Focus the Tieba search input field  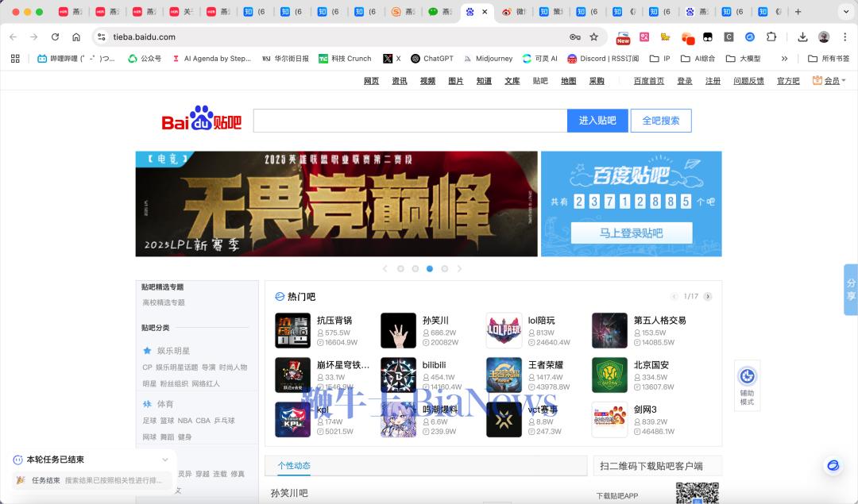(410, 121)
